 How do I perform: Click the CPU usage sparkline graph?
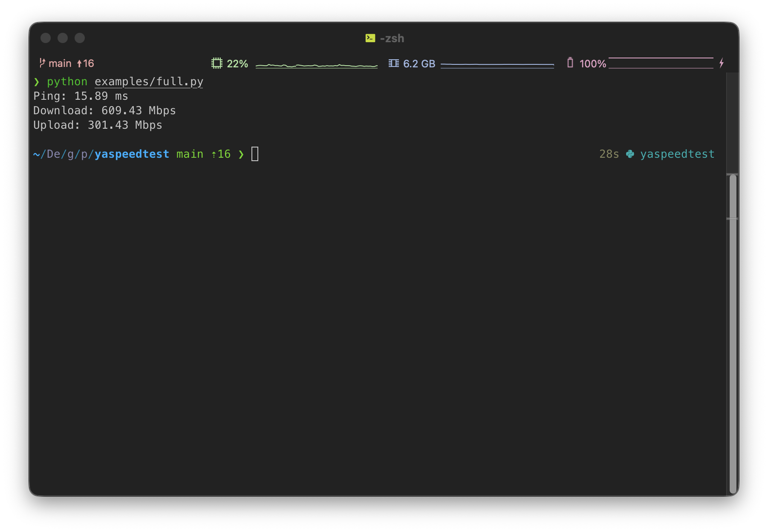pos(317,65)
